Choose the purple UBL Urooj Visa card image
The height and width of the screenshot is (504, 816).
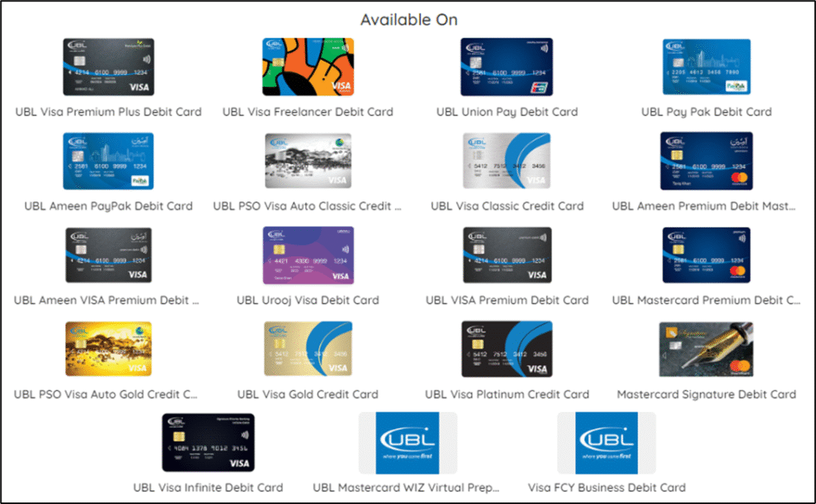308,255
